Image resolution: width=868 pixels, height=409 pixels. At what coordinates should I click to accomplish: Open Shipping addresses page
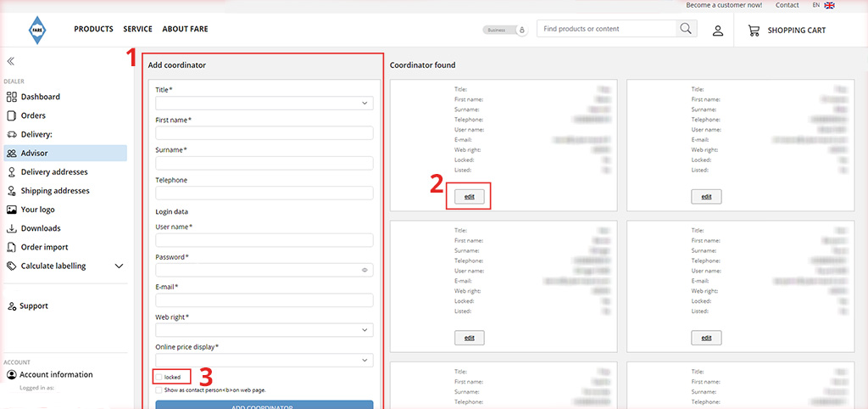pos(55,191)
